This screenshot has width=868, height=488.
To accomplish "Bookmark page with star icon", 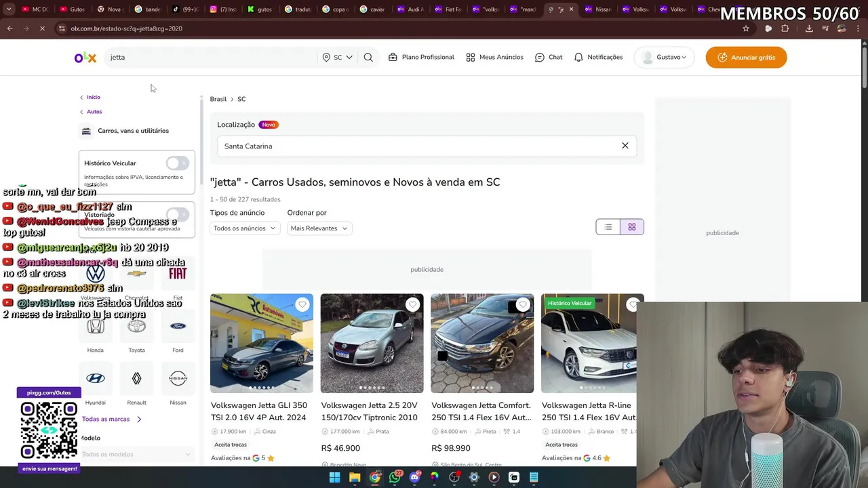I will 746,28.
